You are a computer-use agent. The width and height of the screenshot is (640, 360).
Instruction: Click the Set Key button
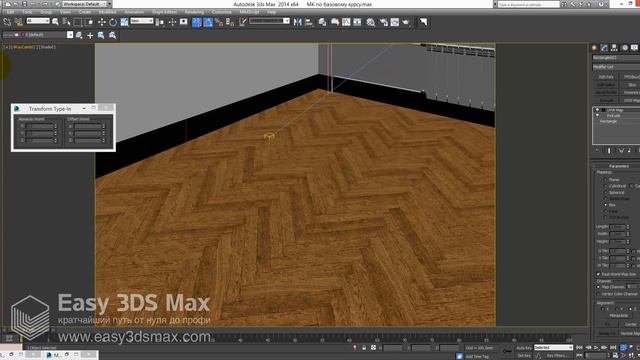pos(524,356)
